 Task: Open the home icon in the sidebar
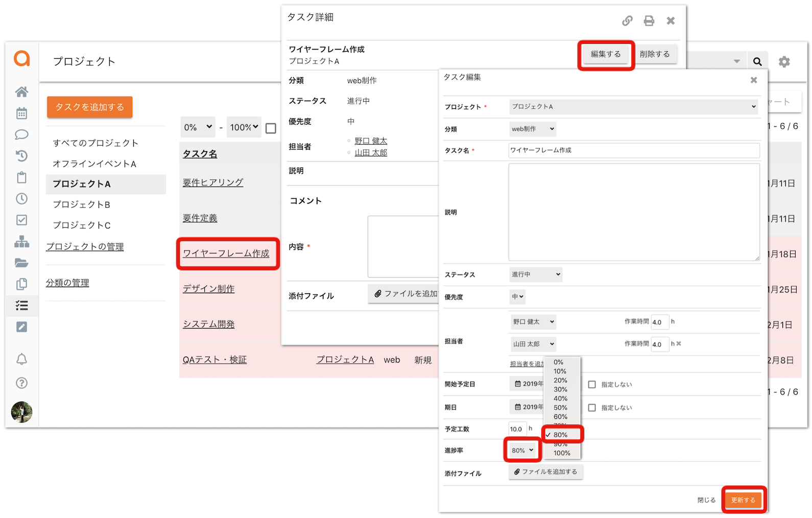[21, 92]
